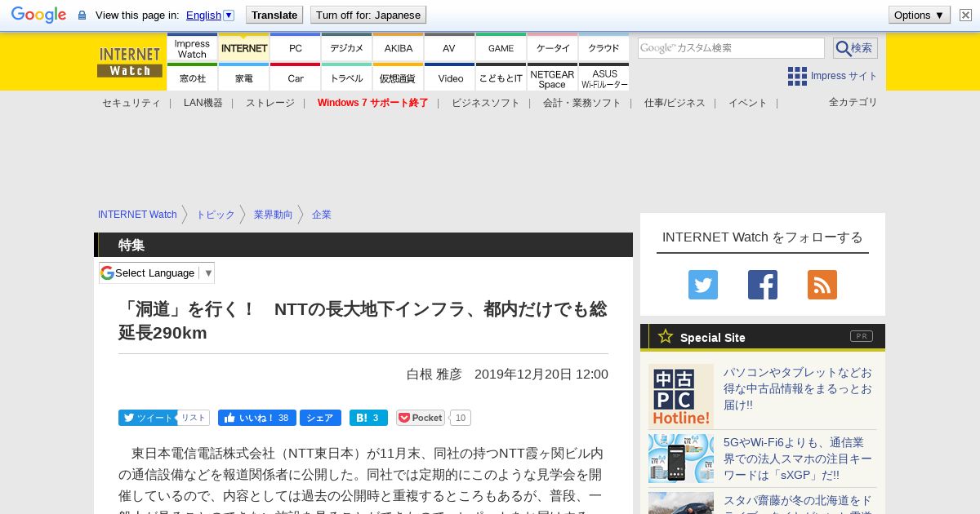Open the Impress サイト link
Viewport: 980px width, 514px height.
click(x=844, y=76)
